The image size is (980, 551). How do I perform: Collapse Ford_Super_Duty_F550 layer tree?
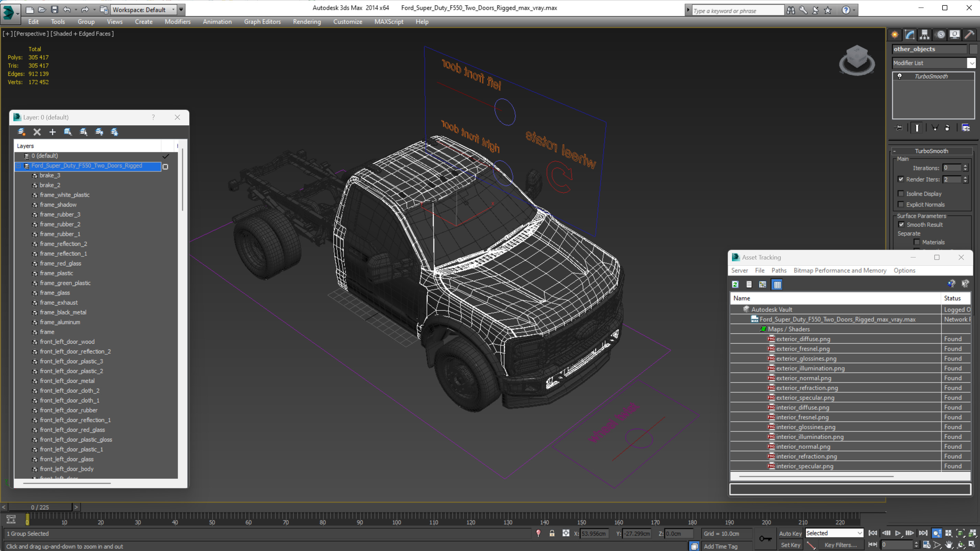coord(18,166)
